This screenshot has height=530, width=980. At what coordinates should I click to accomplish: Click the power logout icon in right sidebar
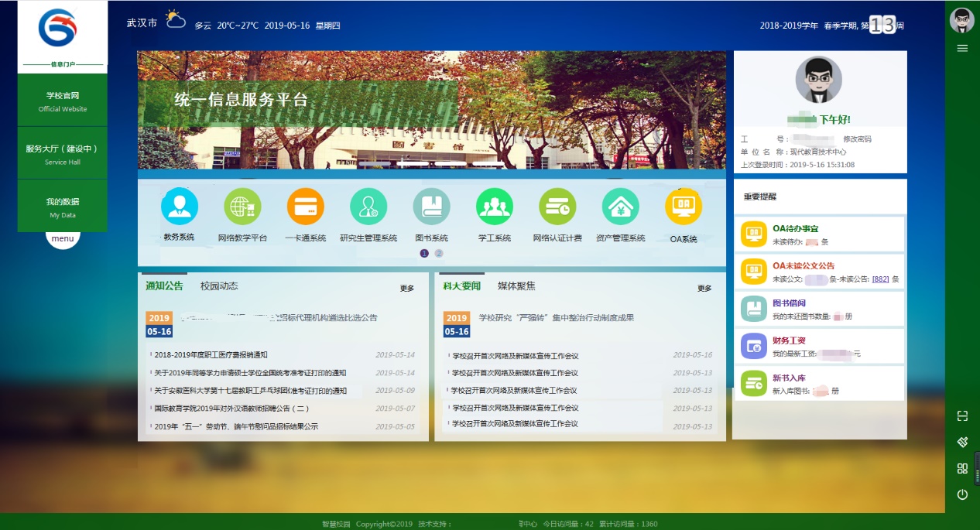click(x=962, y=494)
